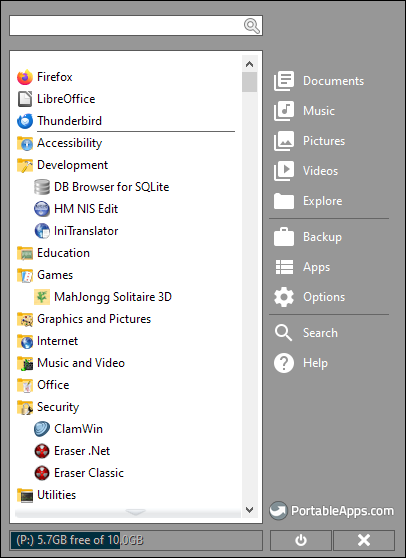
Task: Open the Eraser .Net icon
Action: coord(42,451)
